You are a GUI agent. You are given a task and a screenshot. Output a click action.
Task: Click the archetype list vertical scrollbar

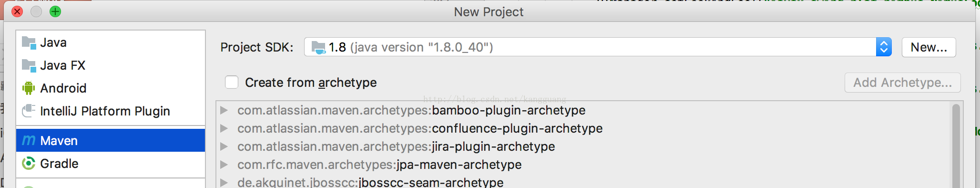(x=956, y=146)
